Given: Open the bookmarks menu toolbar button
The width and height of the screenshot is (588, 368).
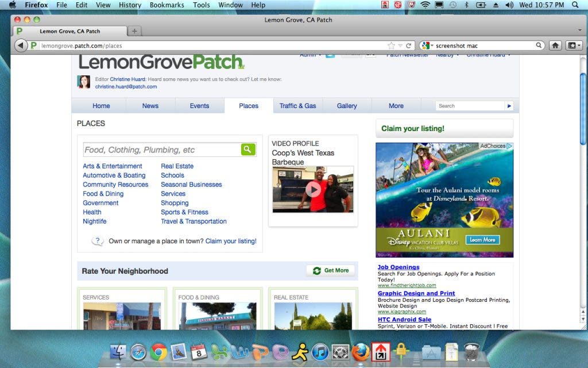Looking at the screenshot, I should tap(574, 45).
